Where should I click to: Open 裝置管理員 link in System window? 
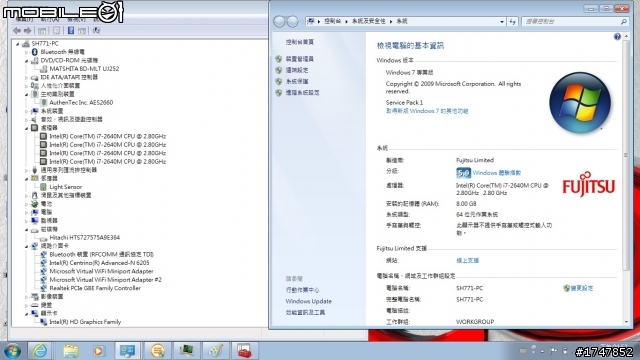pos(300,59)
